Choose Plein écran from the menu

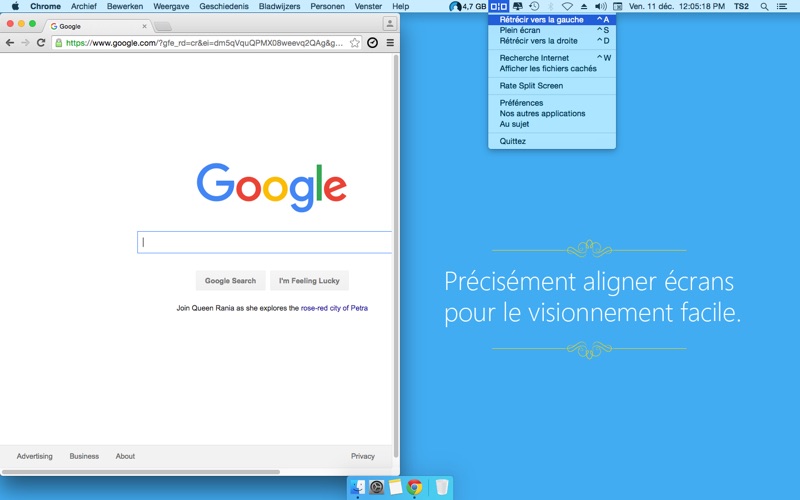(552, 30)
